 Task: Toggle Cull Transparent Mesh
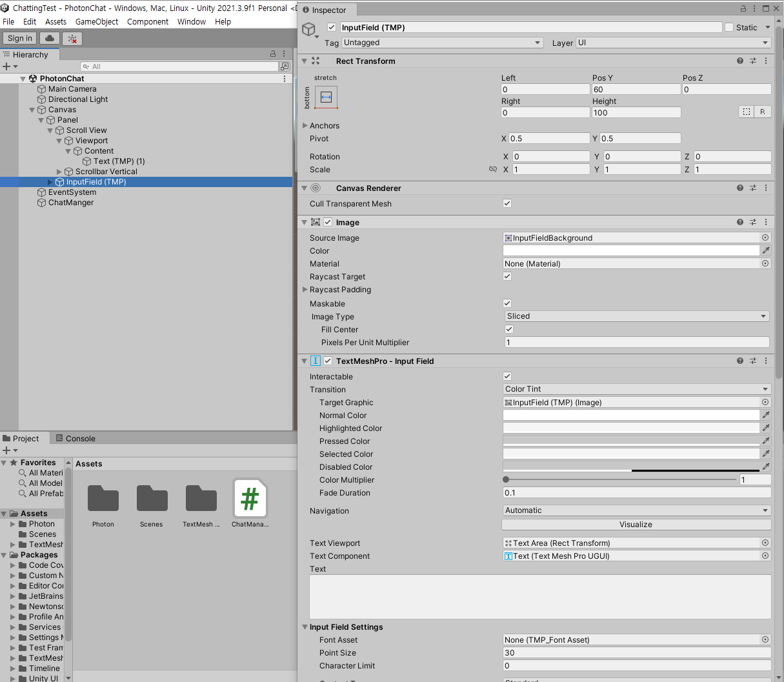click(507, 203)
